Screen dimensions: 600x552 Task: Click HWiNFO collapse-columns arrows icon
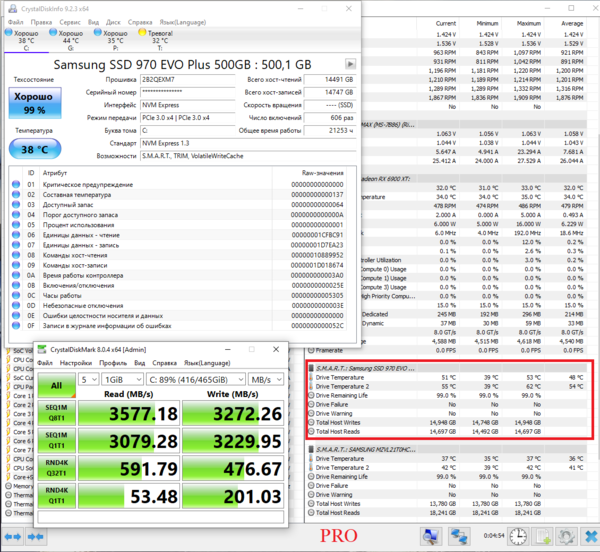tap(36, 537)
